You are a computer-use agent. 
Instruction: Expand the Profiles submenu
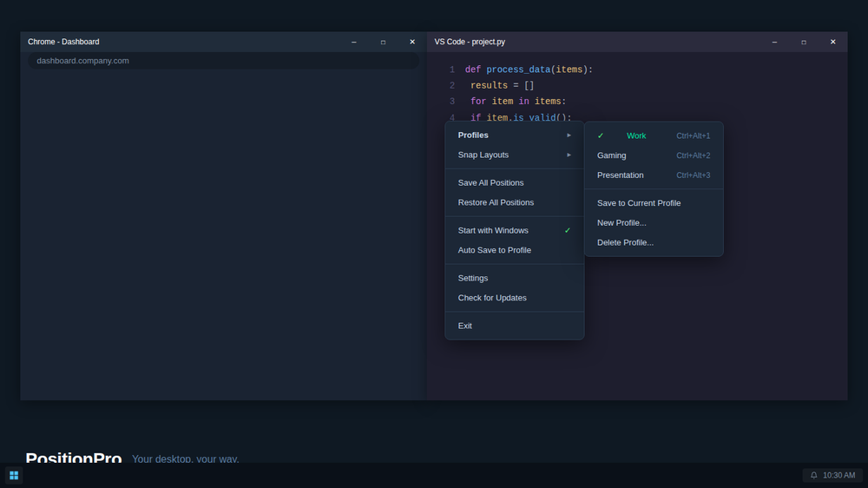[514, 135]
